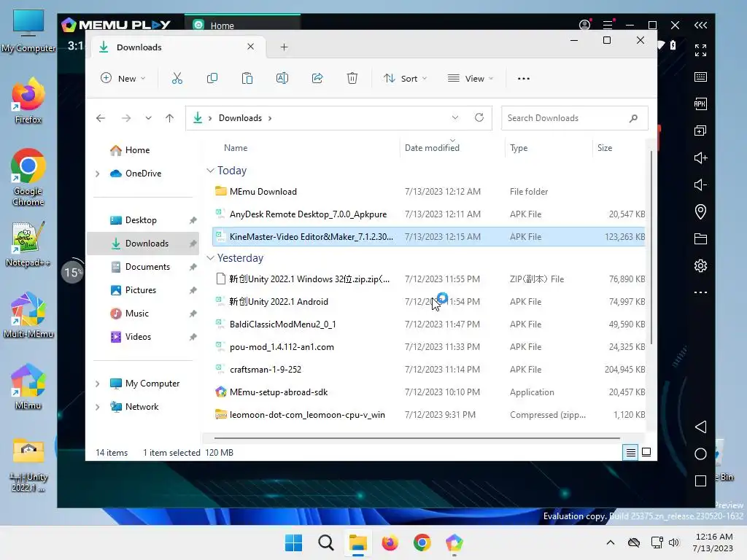Click the Copy icon in Explorer toolbar
The width and height of the screenshot is (747, 560).
(212, 79)
